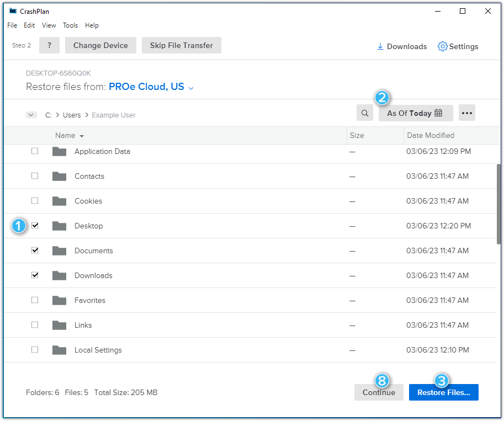The width and height of the screenshot is (504, 421).
Task: Click the Links folder name
Action: point(83,325)
